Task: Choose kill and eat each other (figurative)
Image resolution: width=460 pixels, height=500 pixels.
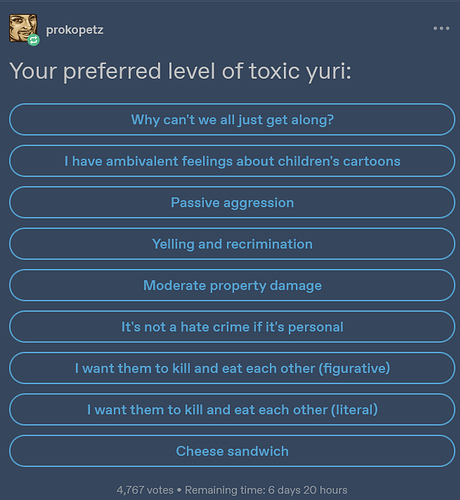Action: click(x=232, y=368)
